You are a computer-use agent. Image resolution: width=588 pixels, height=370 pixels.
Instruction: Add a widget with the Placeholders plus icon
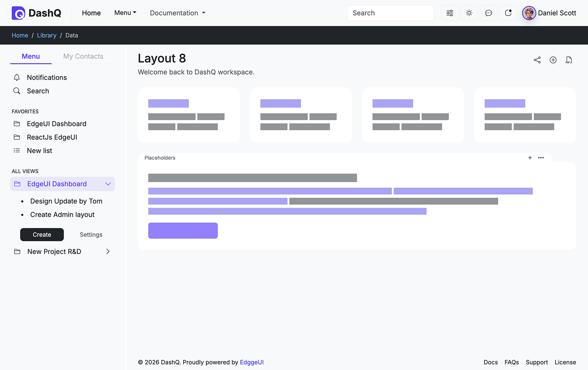(530, 158)
